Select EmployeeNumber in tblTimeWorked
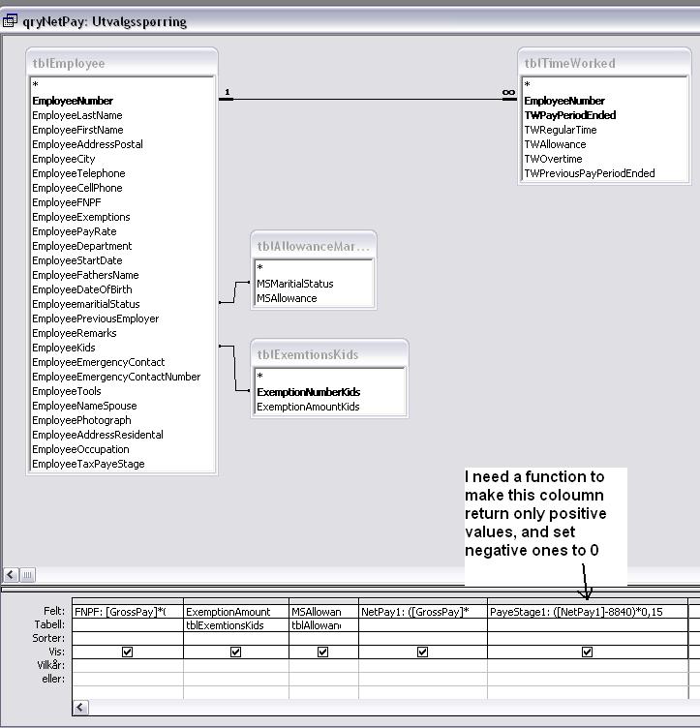Image resolution: width=700 pixels, height=728 pixels. 604,101
